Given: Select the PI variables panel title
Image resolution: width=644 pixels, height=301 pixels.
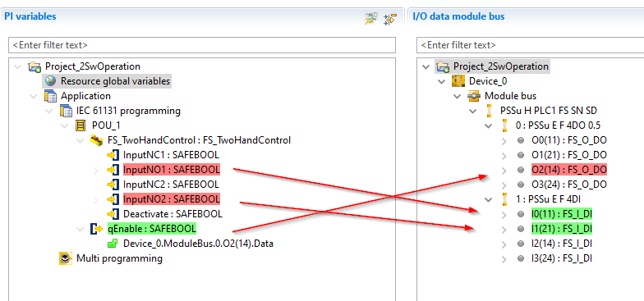Looking at the screenshot, I should (x=30, y=16).
